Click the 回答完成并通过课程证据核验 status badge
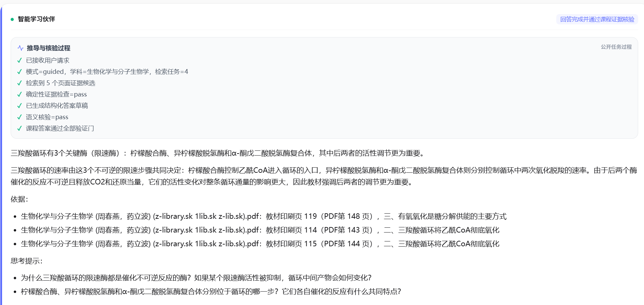The width and height of the screenshot is (644, 305). tap(597, 19)
